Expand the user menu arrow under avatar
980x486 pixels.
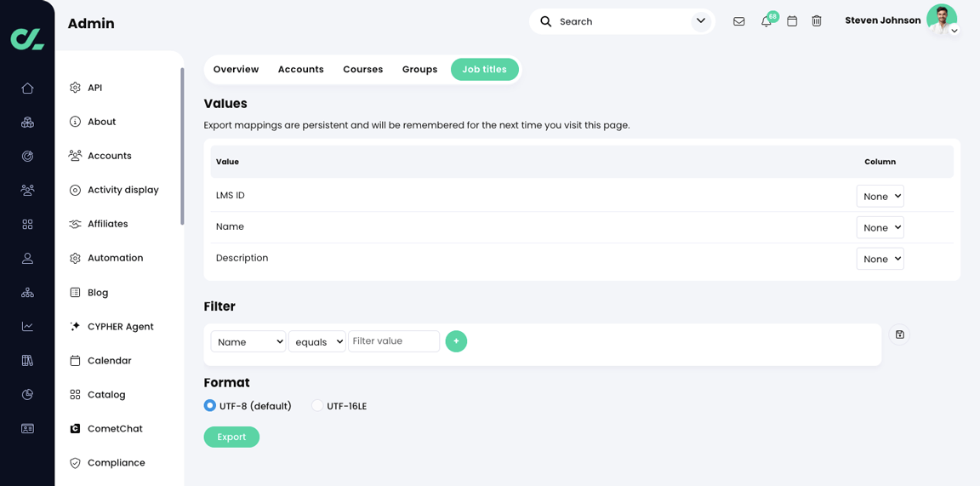[x=954, y=31]
